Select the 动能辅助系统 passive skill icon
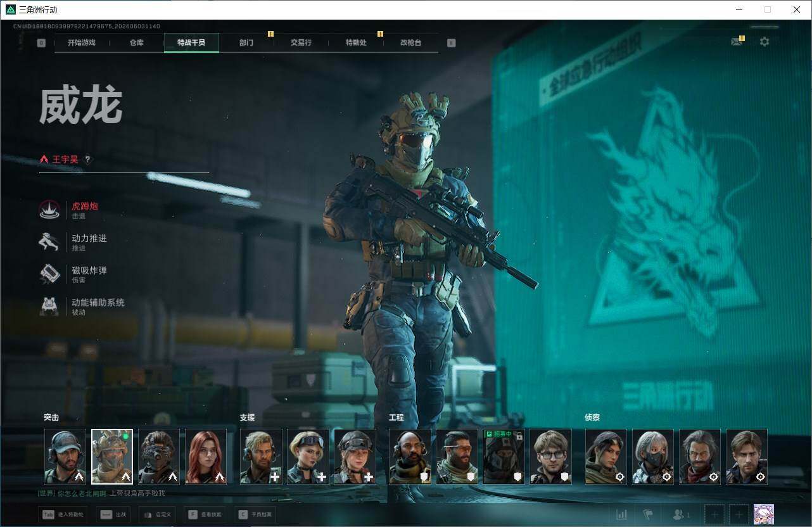Screen dimensions: 812x527 point(49,307)
